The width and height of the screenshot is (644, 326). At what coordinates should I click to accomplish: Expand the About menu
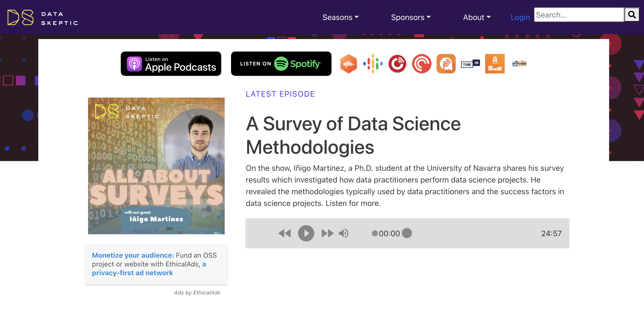pyautogui.click(x=476, y=17)
